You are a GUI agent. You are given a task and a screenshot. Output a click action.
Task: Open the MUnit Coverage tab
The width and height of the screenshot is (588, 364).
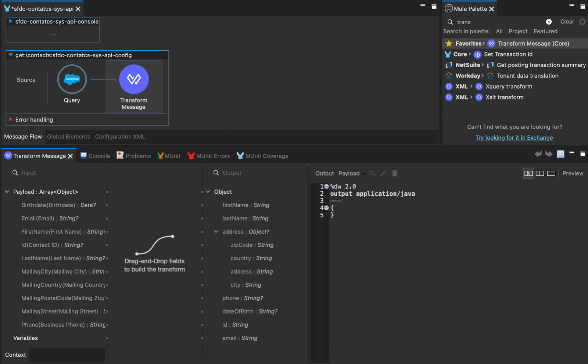click(x=262, y=156)
